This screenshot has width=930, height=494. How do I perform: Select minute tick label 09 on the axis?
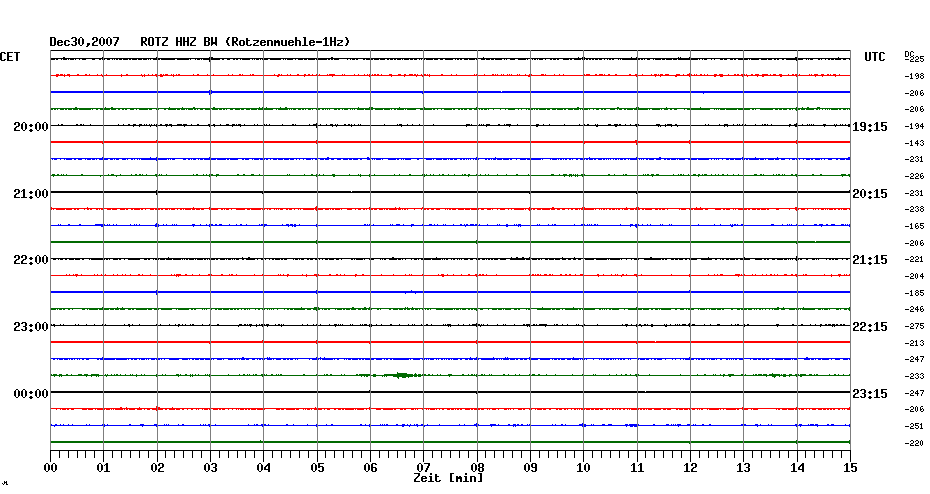tap(530, 468)
